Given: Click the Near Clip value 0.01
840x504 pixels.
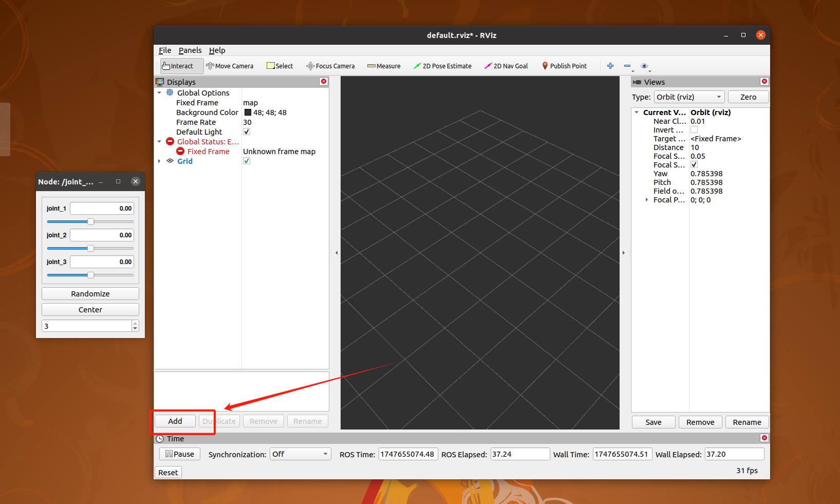Looking at the screenshot, I should 698,121.
